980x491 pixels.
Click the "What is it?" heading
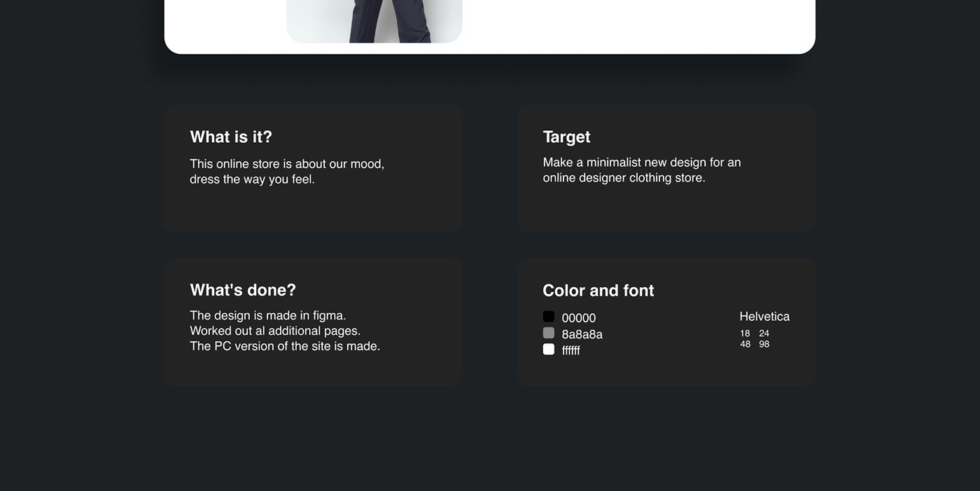(x=231, y=137)
